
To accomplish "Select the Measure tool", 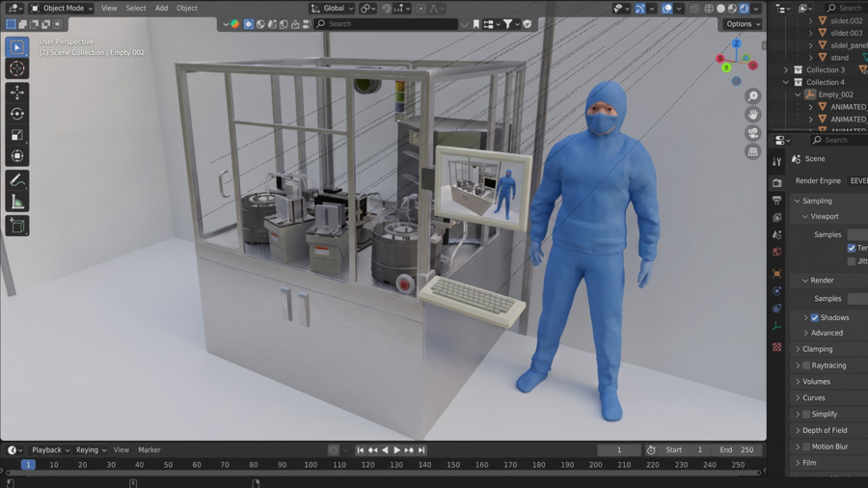I will [16, 202].
